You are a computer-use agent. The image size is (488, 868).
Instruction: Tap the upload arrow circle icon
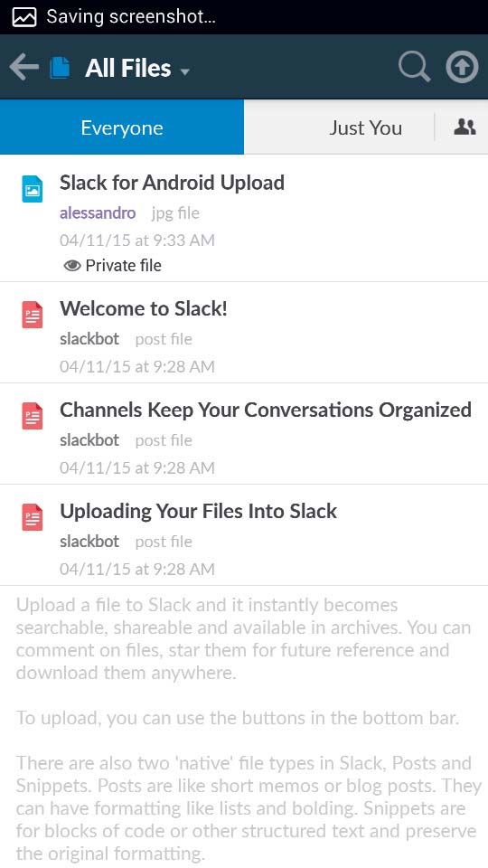click(462, 67)
